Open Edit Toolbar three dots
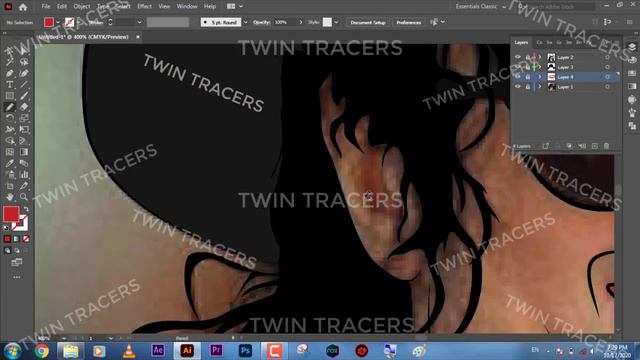The image size is (640, 360). [17, 277]
